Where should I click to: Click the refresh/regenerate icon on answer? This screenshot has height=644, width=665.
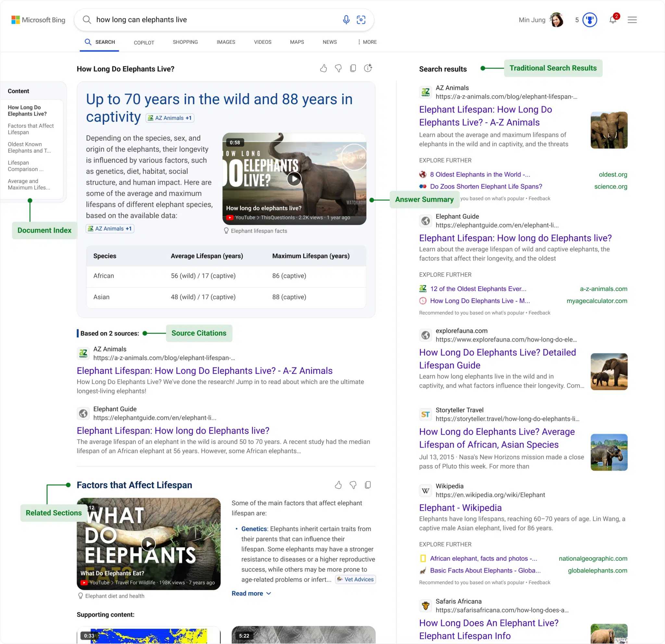pyautogui.click(x=368, y=68)
